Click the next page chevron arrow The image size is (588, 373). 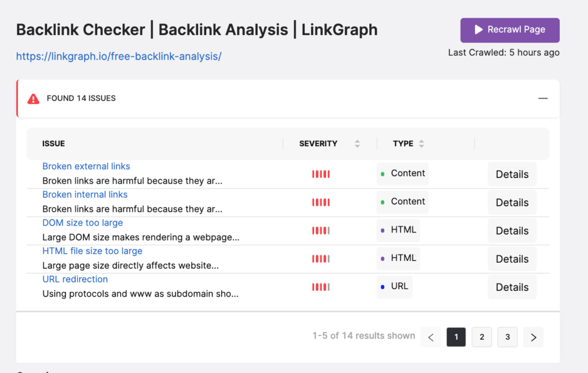click(533, 337)
